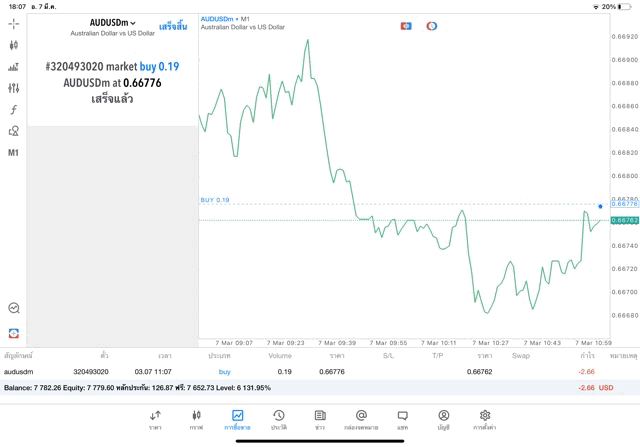This screenshot has height=447, width=640.
Task: Open chart settings sliders icon
Action: tap(14, 88)
